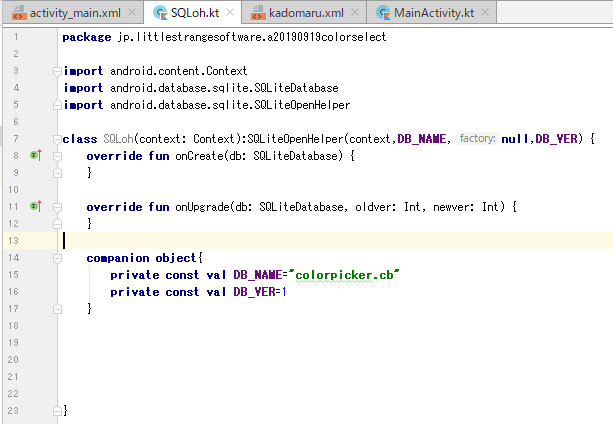Image resolution: width=613 pixels, height=424 pixels.
Task: Click the oldver parameter on line 11
Action: click(373, 207)
